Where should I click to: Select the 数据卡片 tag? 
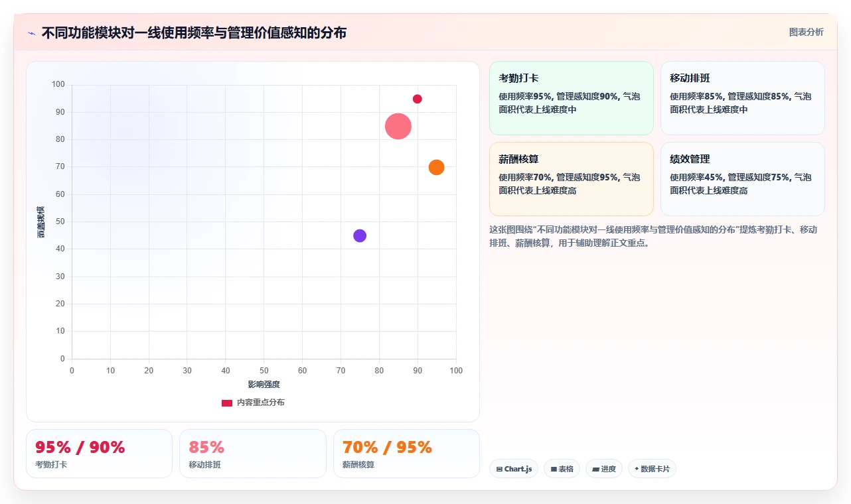pos(652,469)
